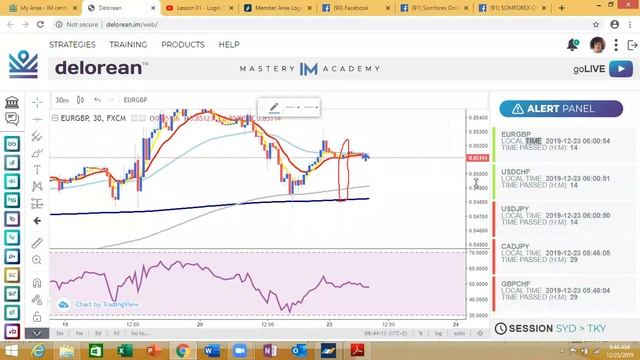Select the 'sc' strategy icon
The height and width of the screenshot is (360, 640).
[x=12, y=275]
